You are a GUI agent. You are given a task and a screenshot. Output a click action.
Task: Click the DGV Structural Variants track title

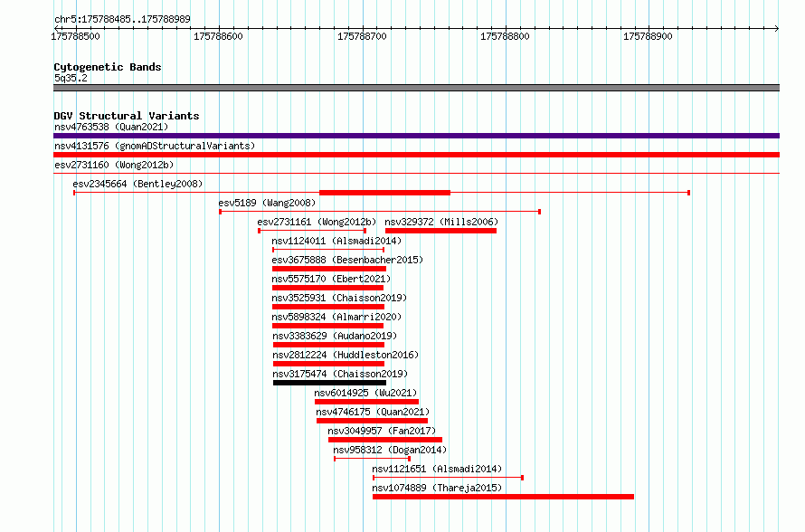point(127,116)
